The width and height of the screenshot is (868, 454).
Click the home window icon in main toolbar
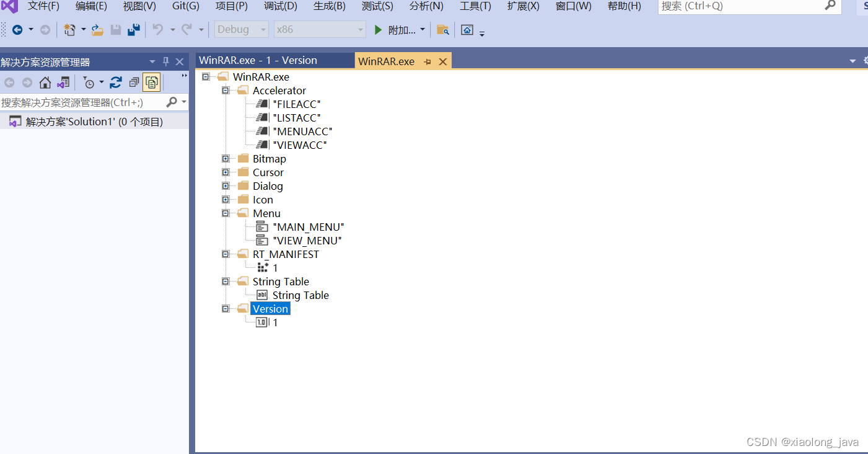(467, 30)
